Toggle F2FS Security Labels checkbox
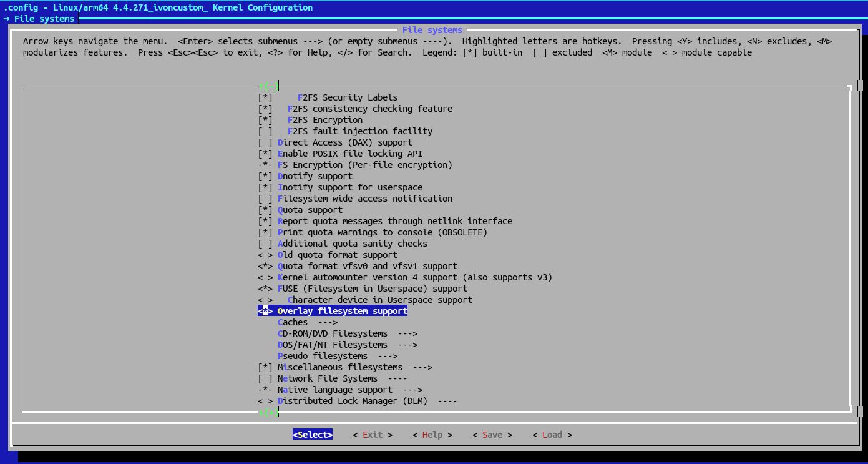Image resolution: width=868 pixels, height=464 pixels. click(x=266, y=97)
